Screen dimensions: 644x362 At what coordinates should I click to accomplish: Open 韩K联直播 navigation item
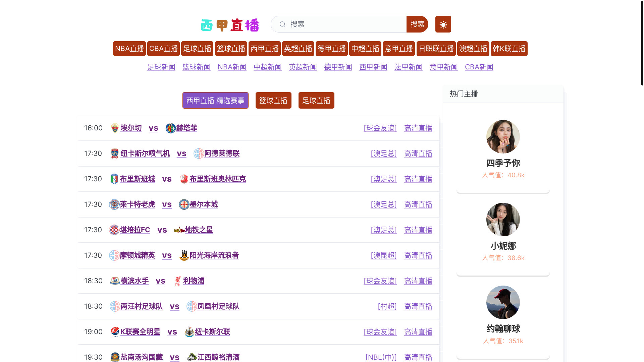[509, 49]
